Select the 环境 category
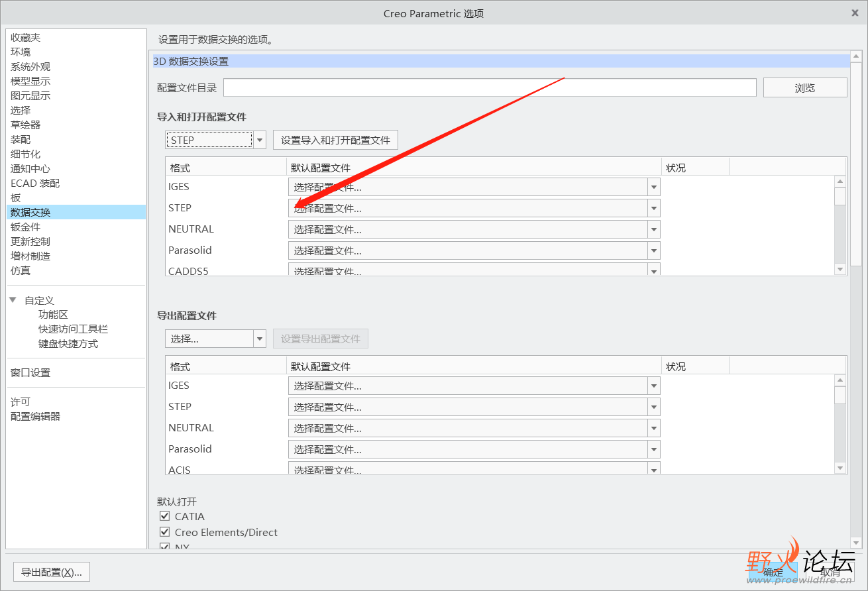The height and width of the screenshot is (591, 868). pos(21,52)
